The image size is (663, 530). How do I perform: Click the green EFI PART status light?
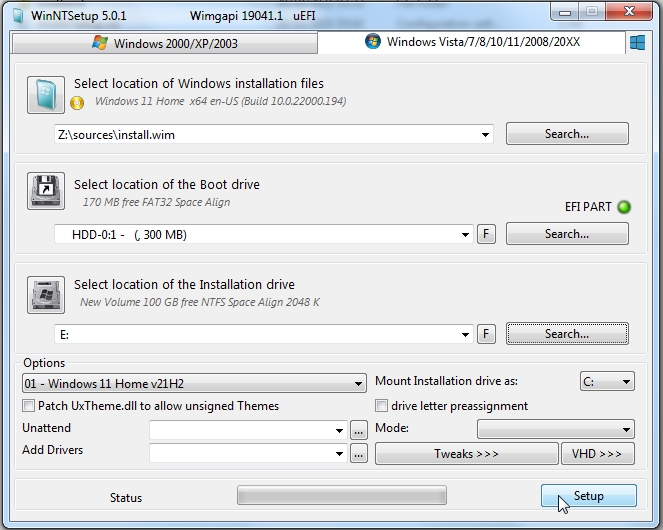coord(624,207)
